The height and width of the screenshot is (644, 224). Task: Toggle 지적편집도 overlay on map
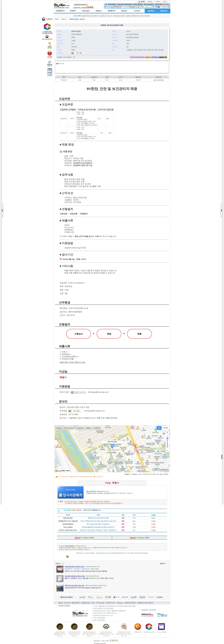coord(97,428)
